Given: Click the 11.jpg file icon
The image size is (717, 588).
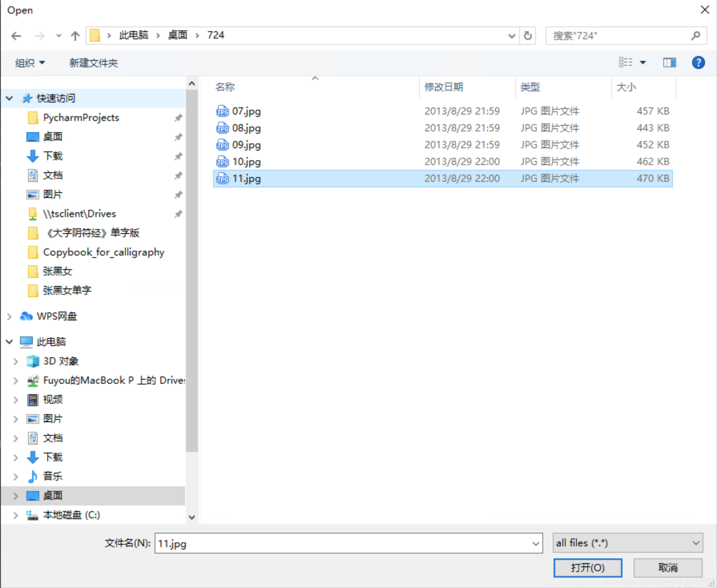Looking at the screenshot, I should click(x=222, y=179).
